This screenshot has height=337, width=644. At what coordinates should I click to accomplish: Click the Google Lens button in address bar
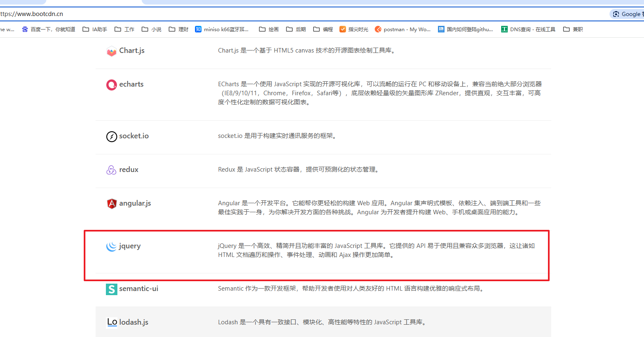(x=627, y=14)
